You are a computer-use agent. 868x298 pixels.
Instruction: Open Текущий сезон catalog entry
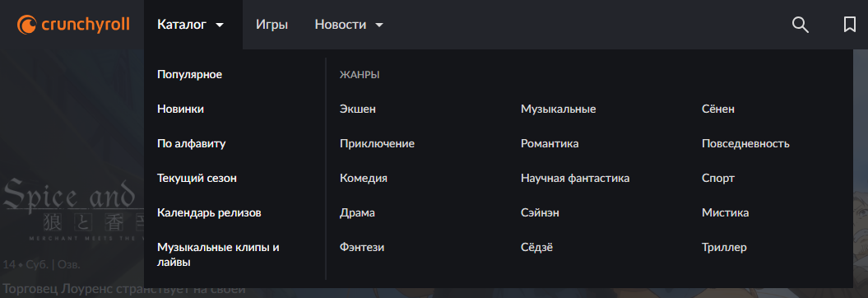(197, 179)
